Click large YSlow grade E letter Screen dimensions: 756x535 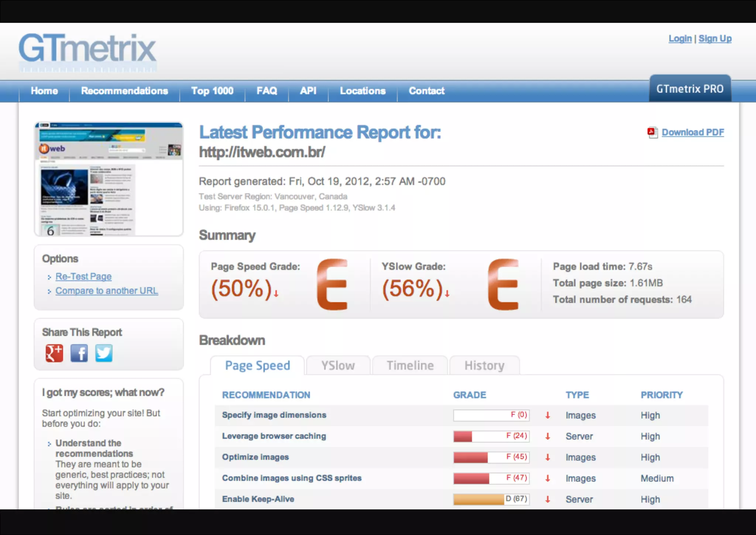tap(503, 284)
